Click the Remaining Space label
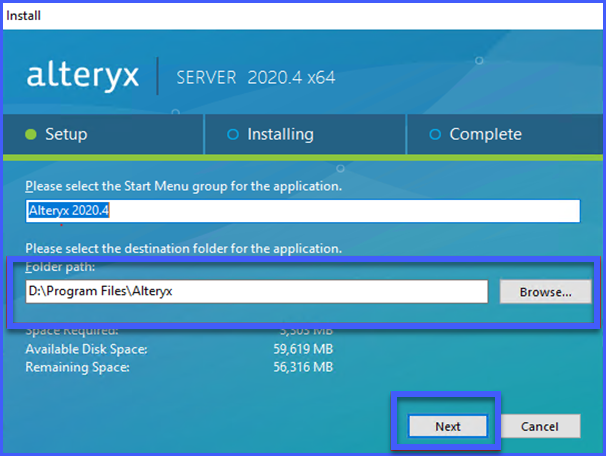This screenshot has height=456, width=606. pyautogui.click(x=77, y=367)
